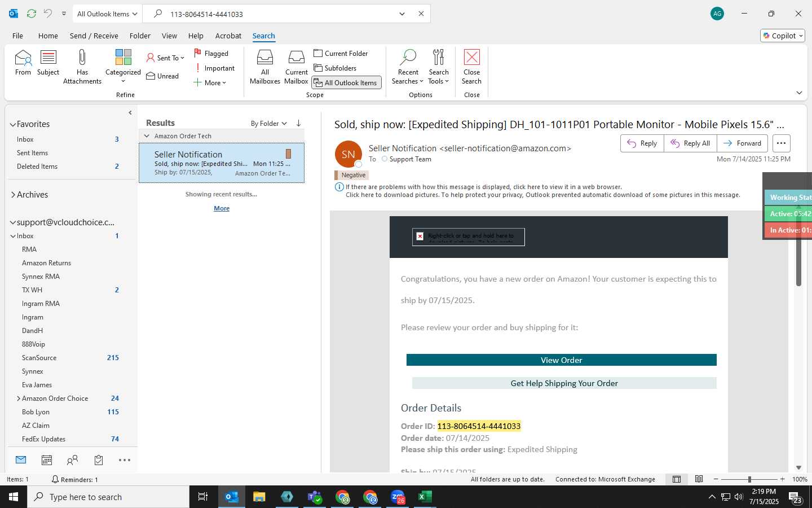Include Subfolders in search scope
The width and height of the screenshot is (812, 508).
[x=335, y=68]
